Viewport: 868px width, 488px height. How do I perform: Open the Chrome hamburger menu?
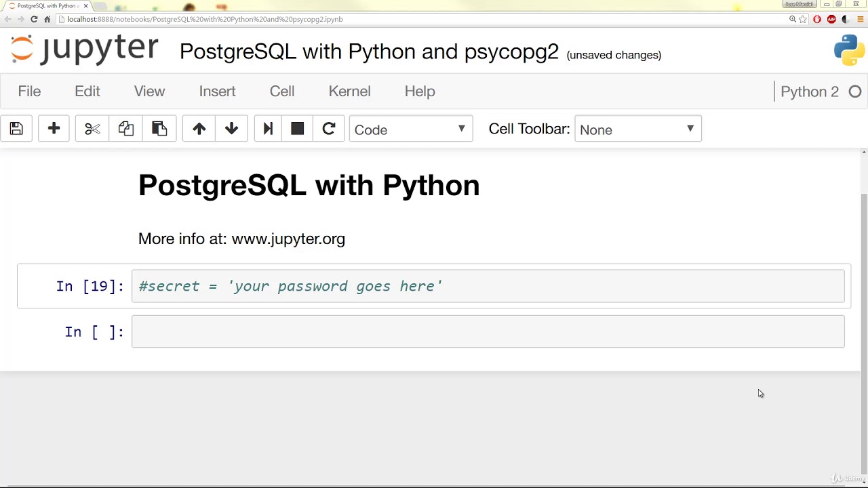861,19
